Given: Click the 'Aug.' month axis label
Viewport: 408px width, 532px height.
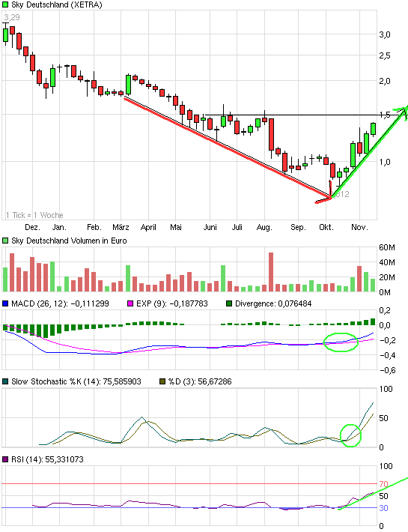Looking at the screenshot, I should click(264, 227).
